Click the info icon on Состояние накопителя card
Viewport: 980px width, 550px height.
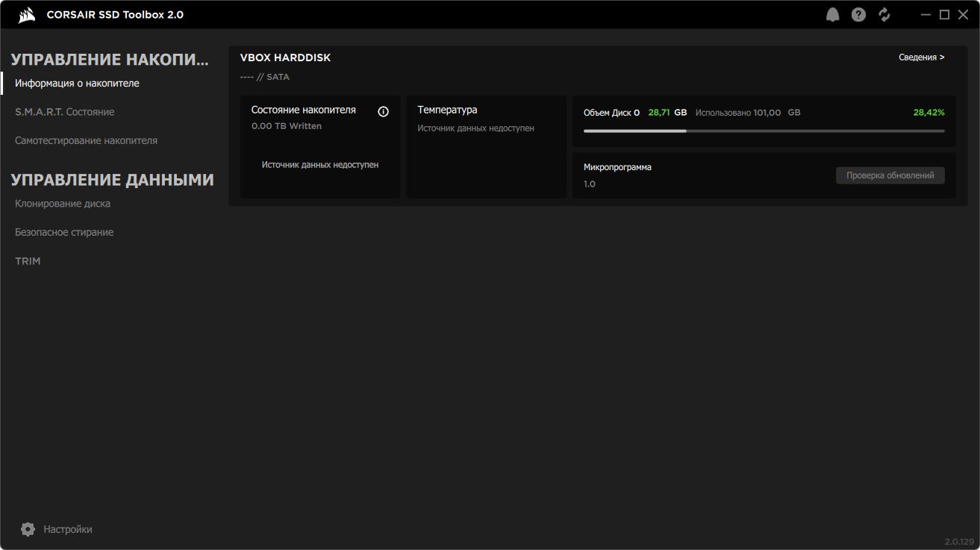pos(383,111)
